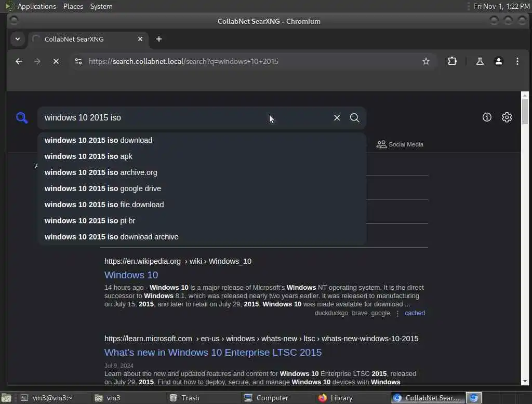Select CollabNet Sear... taskbar entry

click(x=428, y=398)
